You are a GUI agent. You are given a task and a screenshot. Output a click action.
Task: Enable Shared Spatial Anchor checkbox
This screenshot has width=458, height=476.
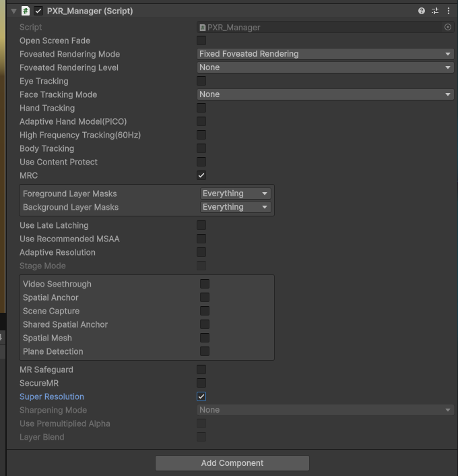tap(205, 324)
